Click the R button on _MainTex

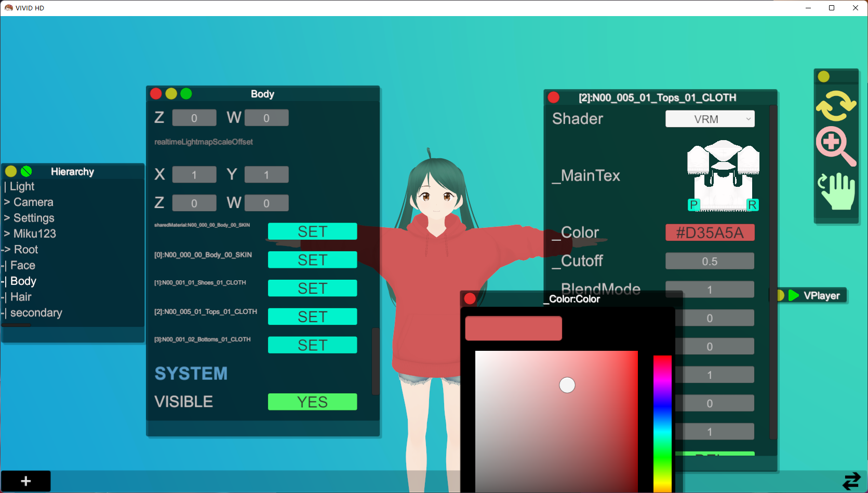coord(753,205)
